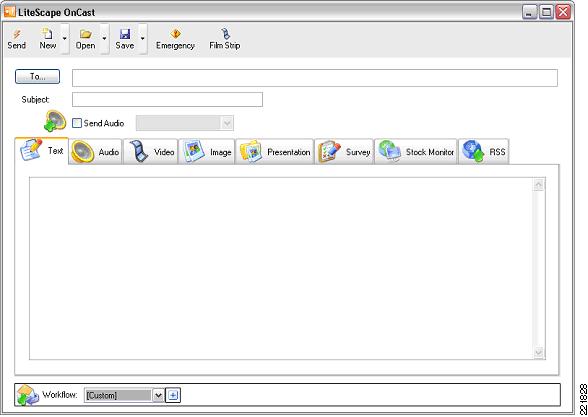588x417 pixels.
Task: Trigger the Emergency broadcast icon
Action: click(175, 34)
